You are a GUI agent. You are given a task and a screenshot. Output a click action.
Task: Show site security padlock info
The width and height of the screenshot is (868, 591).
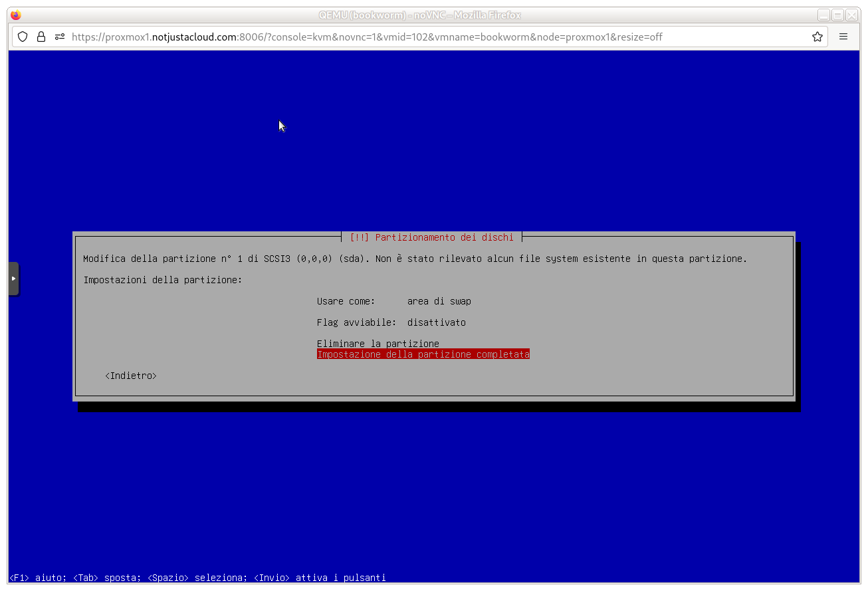(41, 37)
